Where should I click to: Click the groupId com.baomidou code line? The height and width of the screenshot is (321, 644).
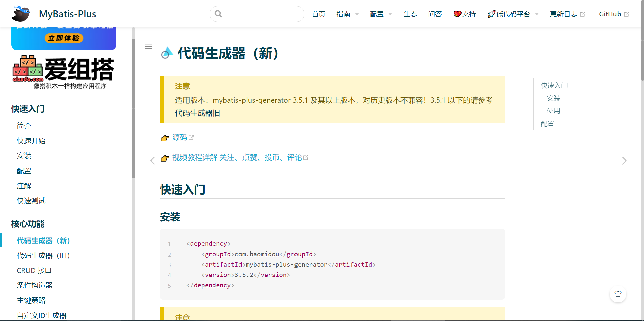(x=259, y=254)
